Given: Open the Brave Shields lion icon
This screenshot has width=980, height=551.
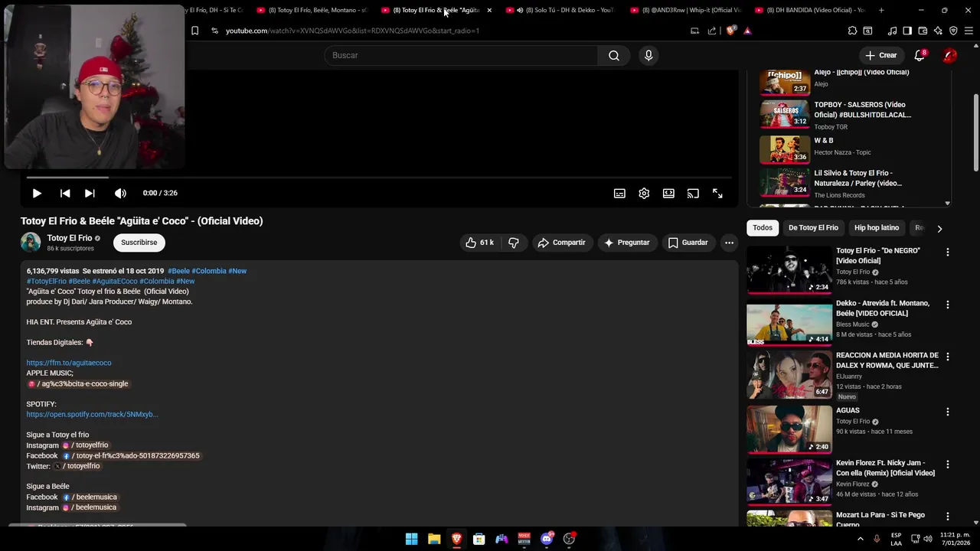Looking at the screenshot, I should pyautogui.click(x=731, y=31).
